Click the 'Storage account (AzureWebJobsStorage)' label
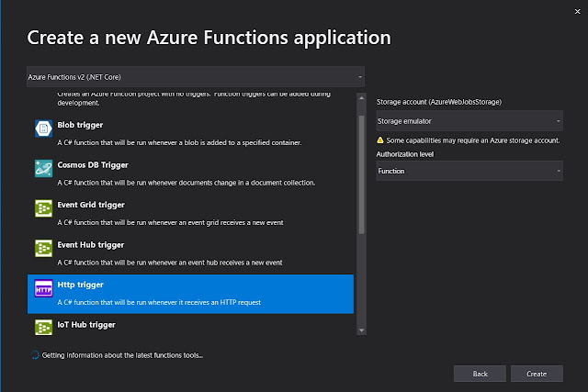The image size is (588, 392). [x=439, y=102]
